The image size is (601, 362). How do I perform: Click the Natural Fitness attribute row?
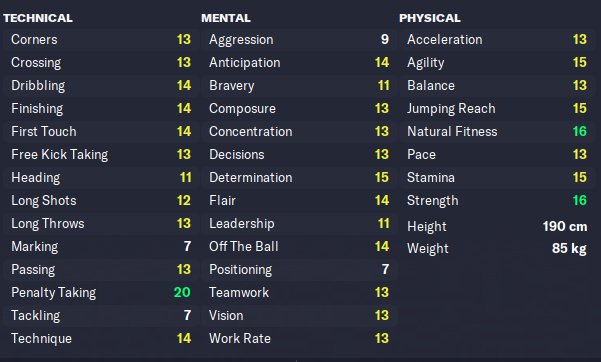tap(497, 132)
